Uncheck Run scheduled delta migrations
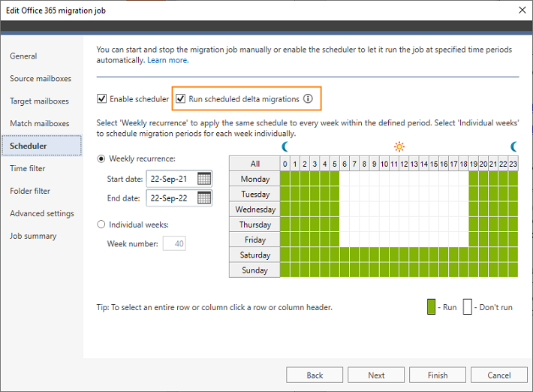This screenshot has height=392, width=533. (180, 98)
